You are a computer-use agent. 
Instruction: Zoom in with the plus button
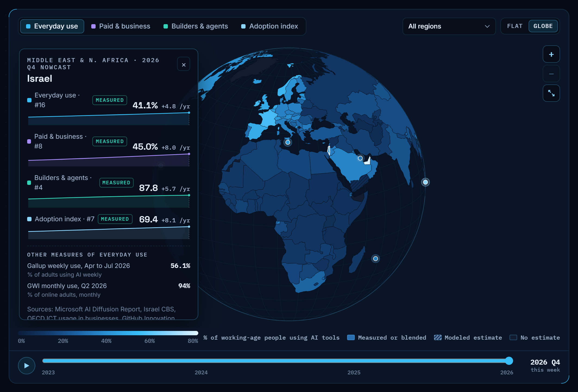pyautogui.click(x=551, y=54)
